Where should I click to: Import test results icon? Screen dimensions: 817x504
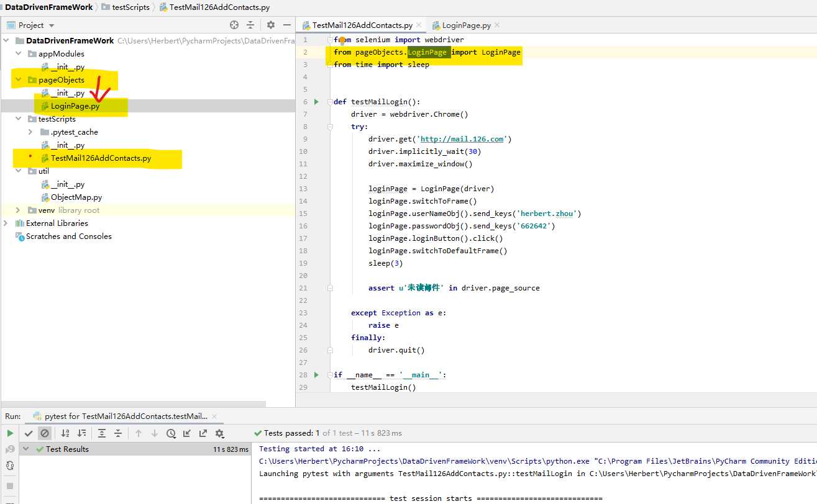(x=187, y=433)
